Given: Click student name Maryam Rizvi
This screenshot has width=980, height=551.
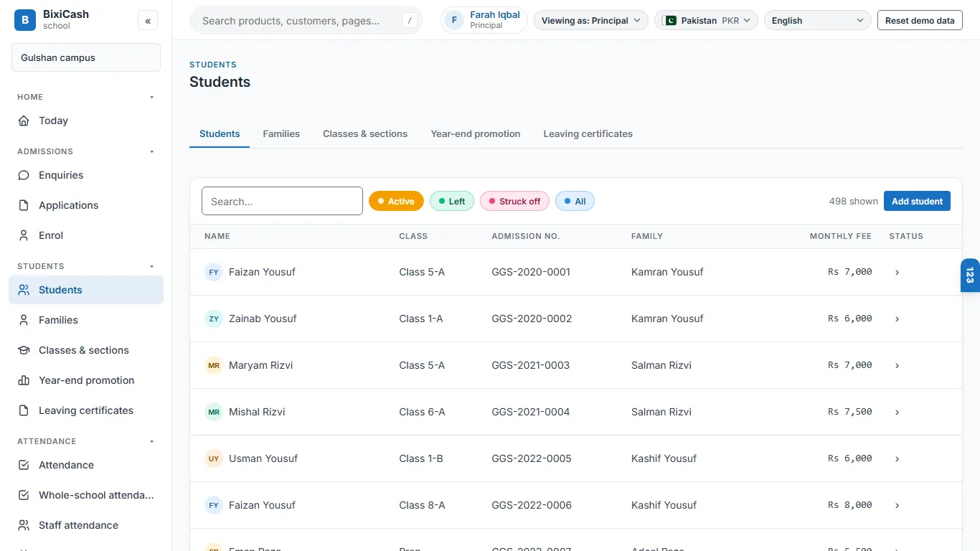Looking at the screenshot, I should (x=260, y=365).
